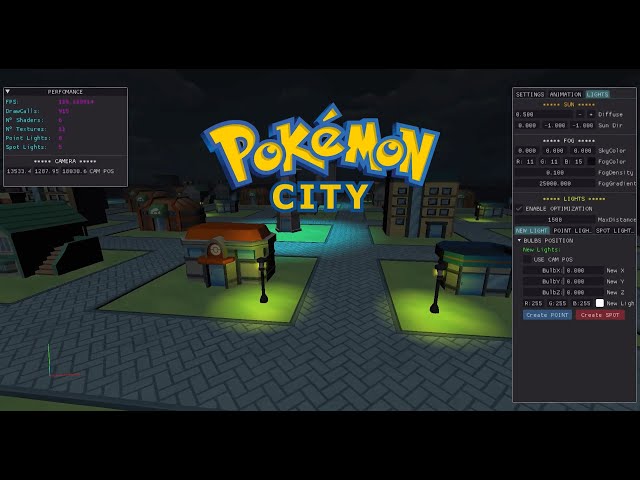The width and height of the screenshot is (640, 480).
Task: Click the new light R:255 field
Action: (533, 303)
